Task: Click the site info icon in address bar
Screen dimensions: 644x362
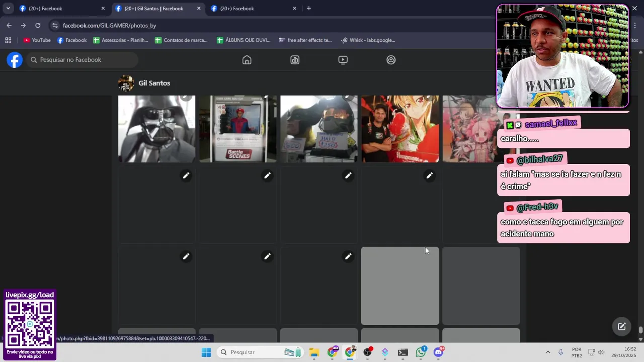Action: tap(55, 25)
